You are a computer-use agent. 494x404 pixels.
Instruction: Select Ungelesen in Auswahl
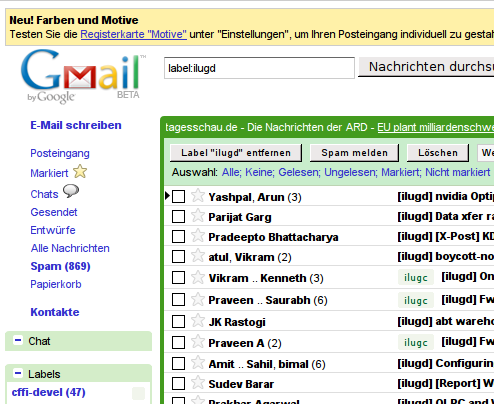351,172
